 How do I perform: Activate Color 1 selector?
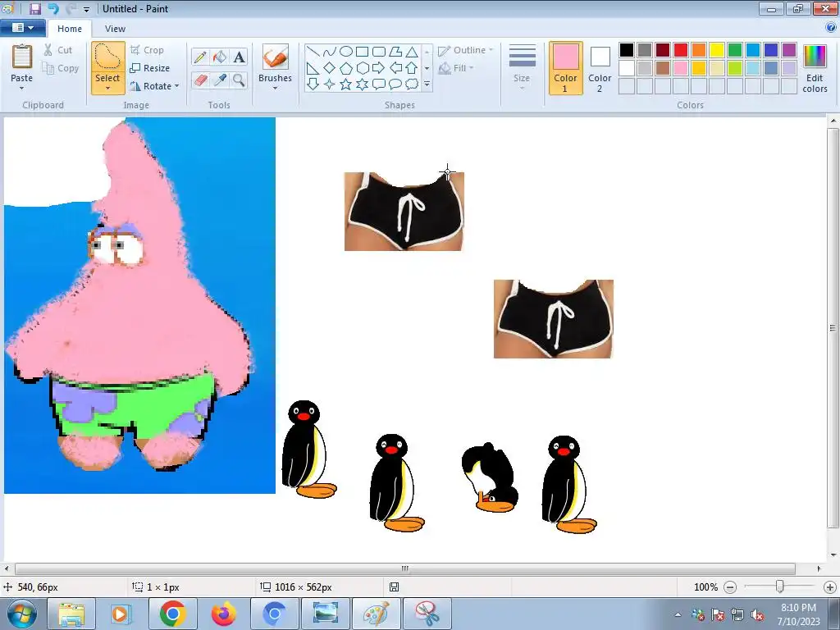coord(566,68)
